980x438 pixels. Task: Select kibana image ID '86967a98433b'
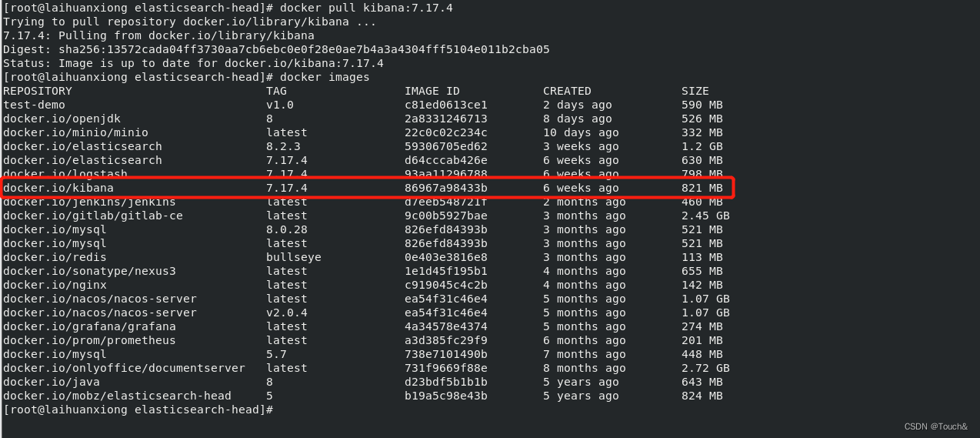[446, 188]
